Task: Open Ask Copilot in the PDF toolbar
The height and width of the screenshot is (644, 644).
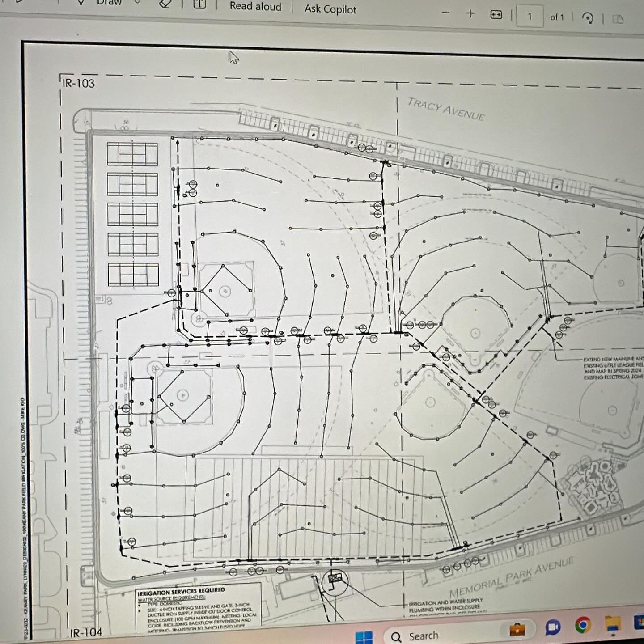Action: pyautogui.click(x=330, y=9)
